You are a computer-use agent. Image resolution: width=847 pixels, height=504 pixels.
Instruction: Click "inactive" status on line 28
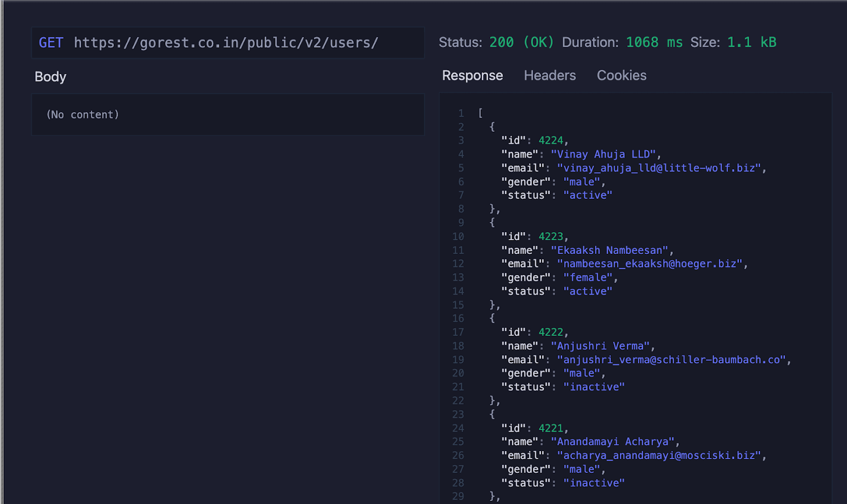[x=594, y=483]
